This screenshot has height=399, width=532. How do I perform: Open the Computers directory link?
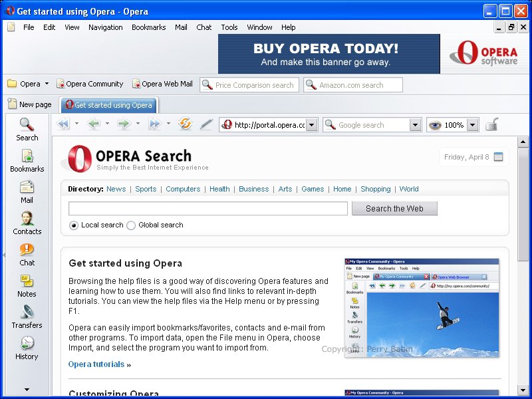[x=183, y=189]
